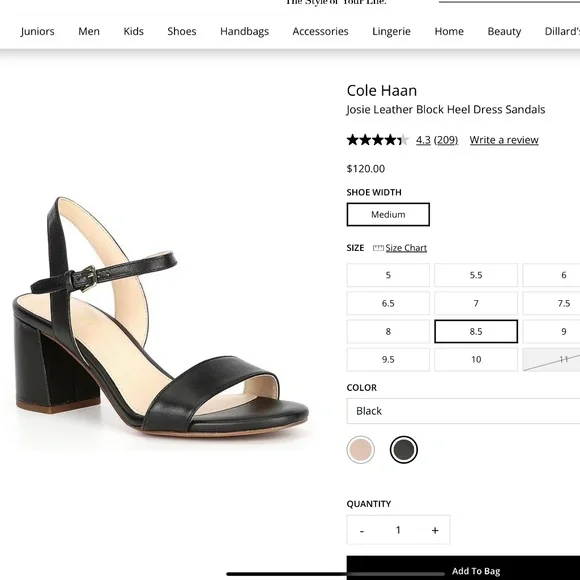Click Write a review link
This screenshot has height=580, width=580.
tap(504, 140)
